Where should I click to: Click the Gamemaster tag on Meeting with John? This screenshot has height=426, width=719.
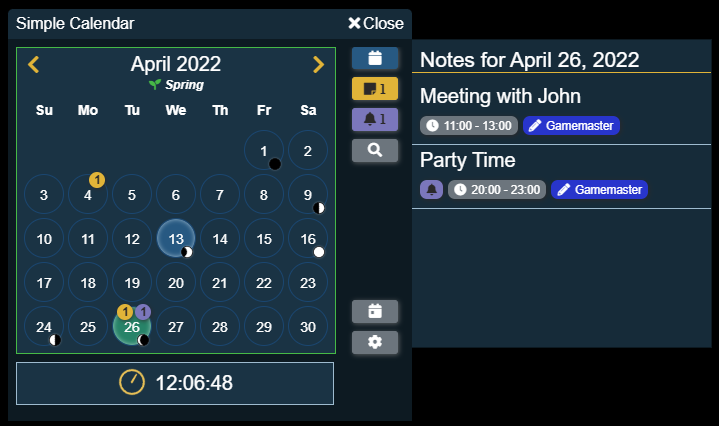(x=571, y=126)
